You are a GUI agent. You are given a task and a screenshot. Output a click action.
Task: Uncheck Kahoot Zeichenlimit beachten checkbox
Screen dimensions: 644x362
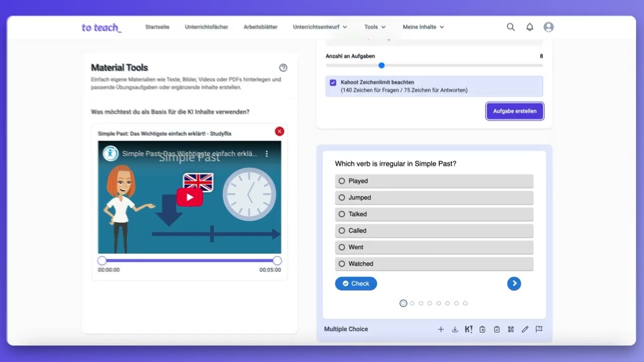point(333,82)
